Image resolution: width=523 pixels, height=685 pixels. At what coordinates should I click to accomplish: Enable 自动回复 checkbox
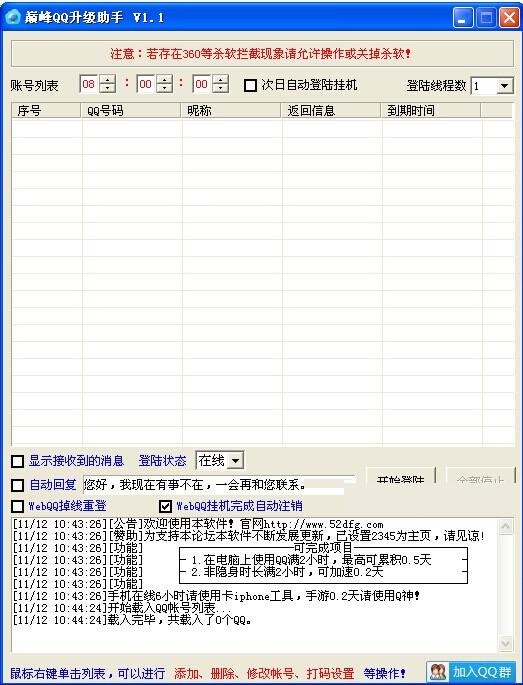click(17, 485)
